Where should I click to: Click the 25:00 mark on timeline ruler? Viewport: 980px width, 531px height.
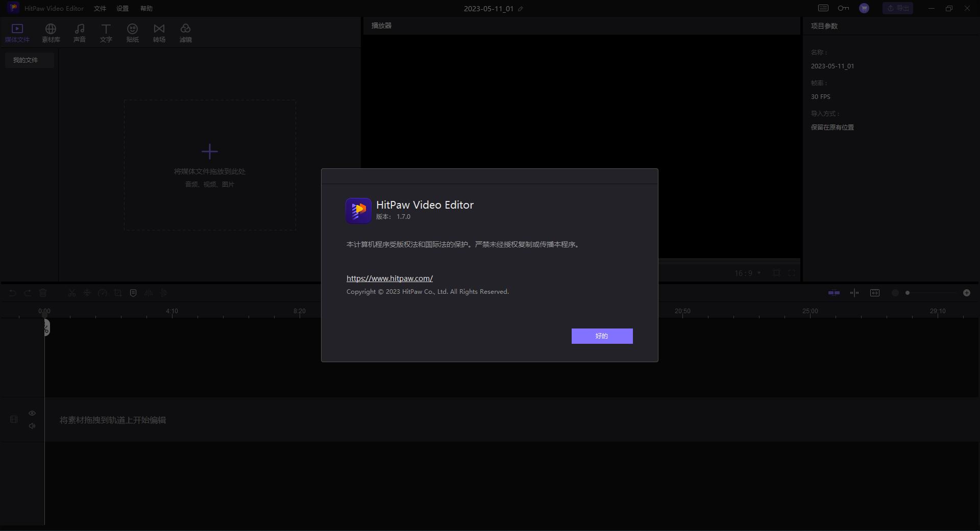pos(810,311)
